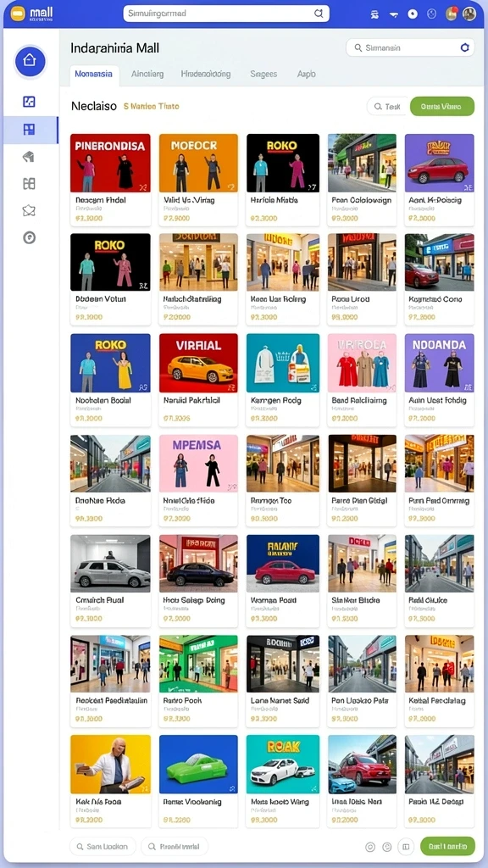Open the PINERONDISA product thumbnail
Image resolution: width=488 pixels, height=868 pixels.
[110, 164]
